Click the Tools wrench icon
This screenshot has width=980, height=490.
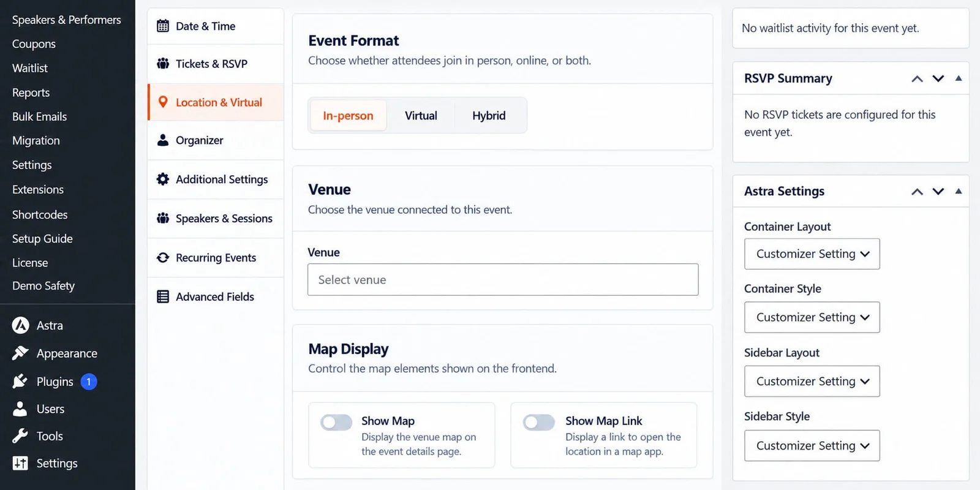20,435
